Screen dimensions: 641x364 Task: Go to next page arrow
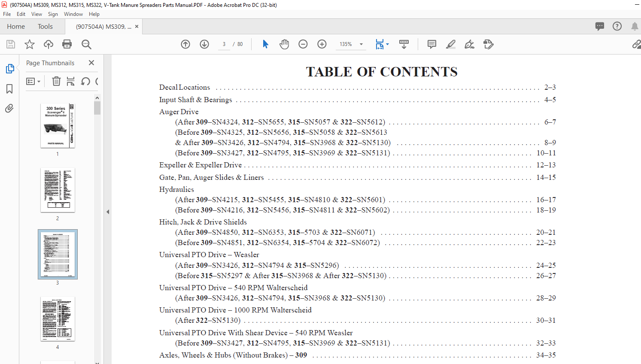coord(204,44)
